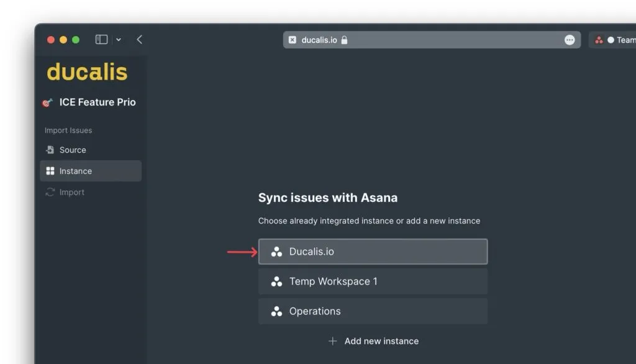The height and width of the screenshot is (364, 636).
Task: Select the Instance grid icon
Action: pyautogui.click(x=50, y=171)
